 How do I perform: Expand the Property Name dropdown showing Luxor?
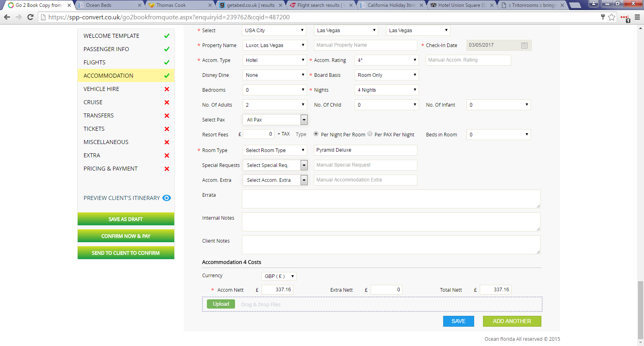click(x=275, y=45)
